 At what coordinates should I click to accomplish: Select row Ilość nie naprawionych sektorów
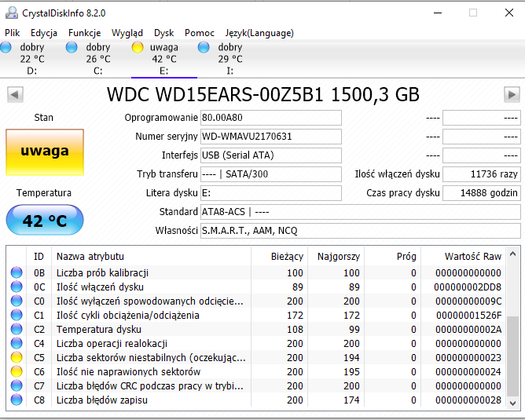(x=256, y=372)
